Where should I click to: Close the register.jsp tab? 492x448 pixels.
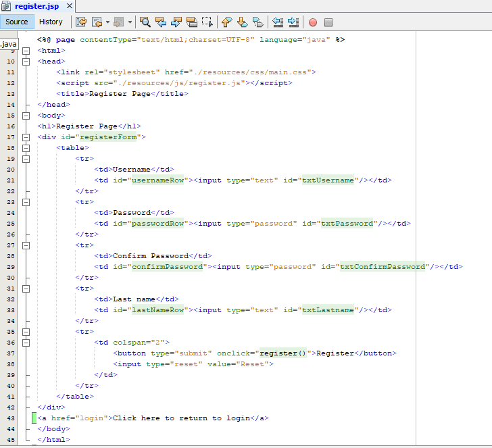click(x=70, y=6)
